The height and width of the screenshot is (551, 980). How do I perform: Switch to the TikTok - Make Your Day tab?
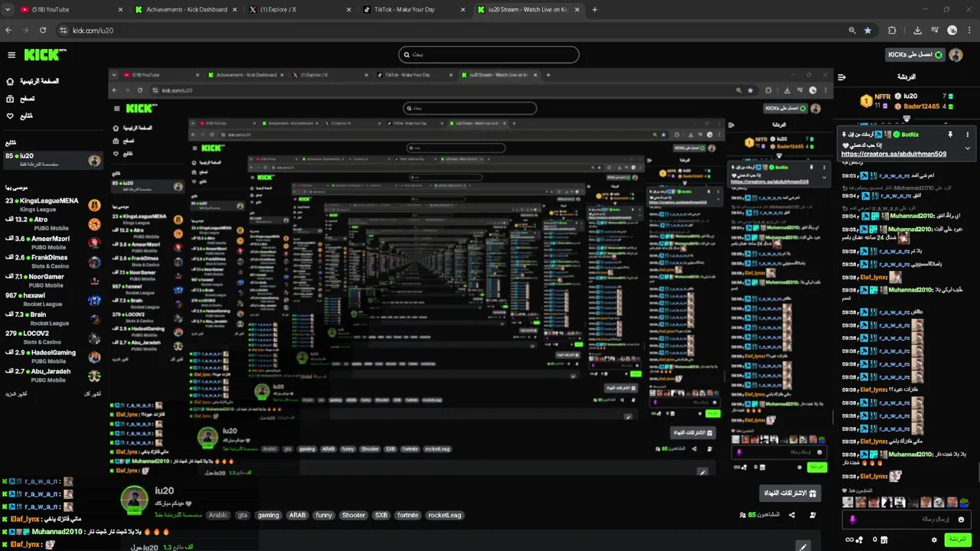click(416, 9)
